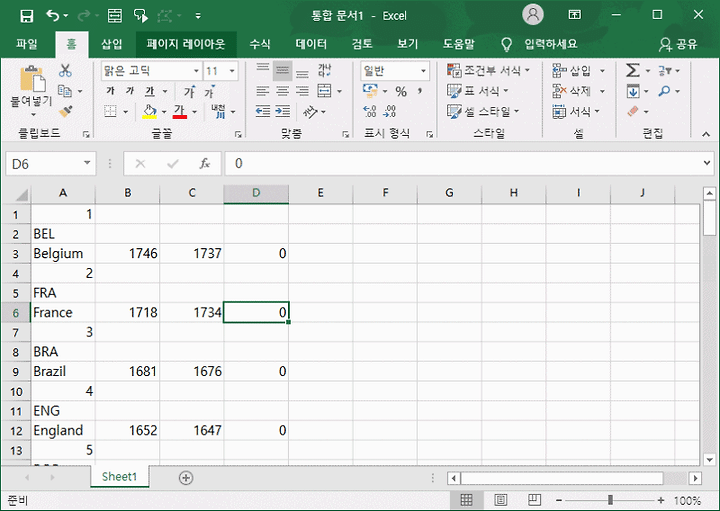The image size is (720, 511).
Task: Undo the last action
Action: [53, 16]
